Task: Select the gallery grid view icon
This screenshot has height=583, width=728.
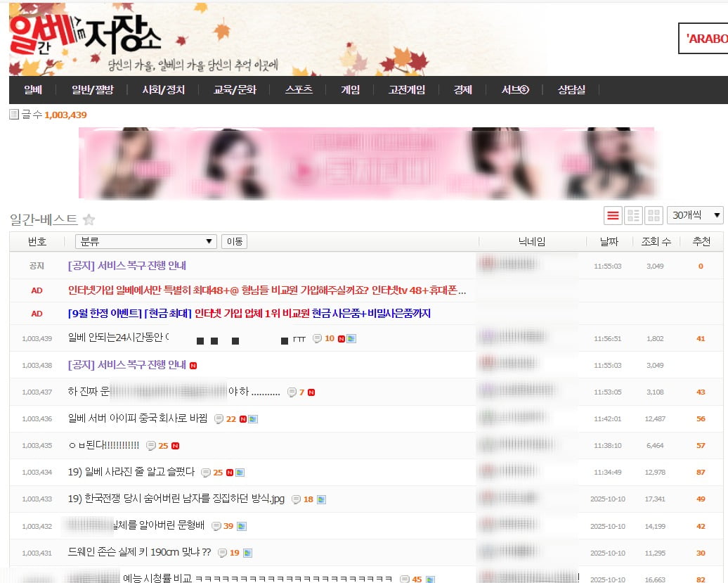Action: [x=654, y=215]
